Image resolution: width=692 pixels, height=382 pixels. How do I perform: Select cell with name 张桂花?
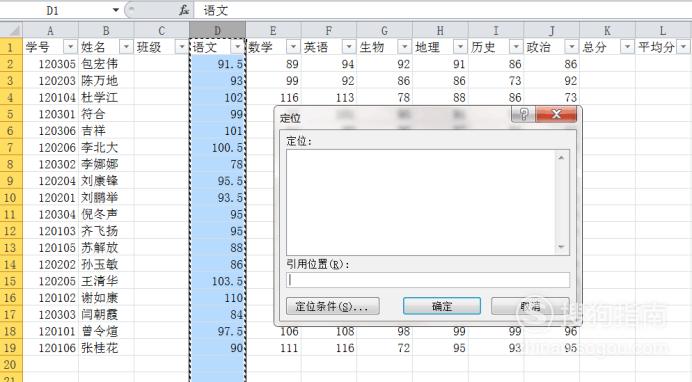106,348
